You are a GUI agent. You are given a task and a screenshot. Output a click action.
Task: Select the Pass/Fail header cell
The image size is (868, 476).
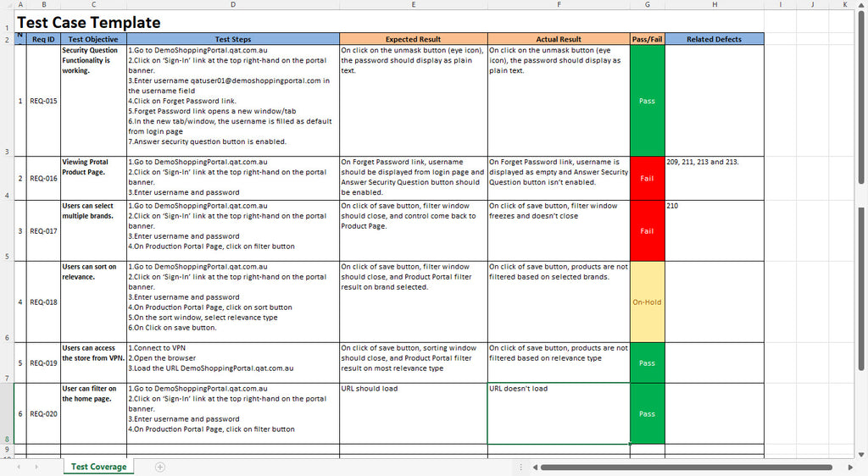tap(647, 39)
